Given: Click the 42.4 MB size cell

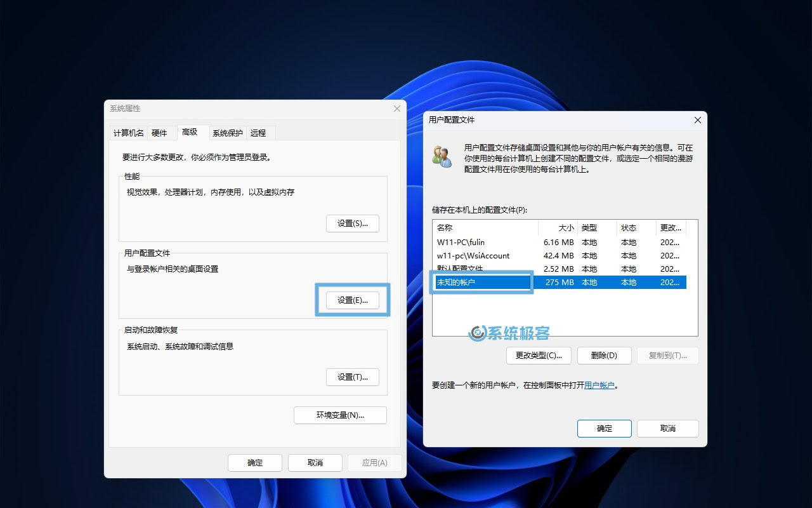Looking at the screenshot, I should 558,255.
